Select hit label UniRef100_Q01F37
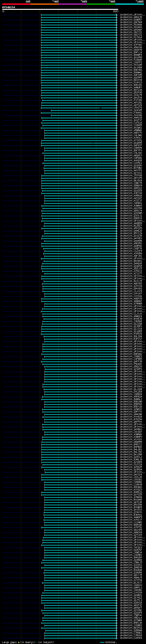The width and height of the screenshot is (146, 644). [x=131, y=120]
